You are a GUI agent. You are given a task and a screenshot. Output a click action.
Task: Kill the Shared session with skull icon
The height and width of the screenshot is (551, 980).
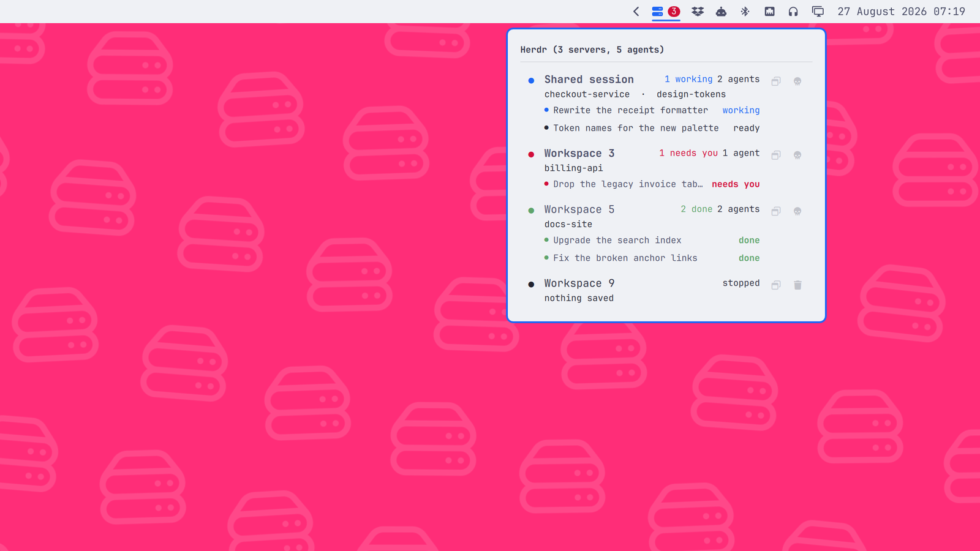pos(797,81)
